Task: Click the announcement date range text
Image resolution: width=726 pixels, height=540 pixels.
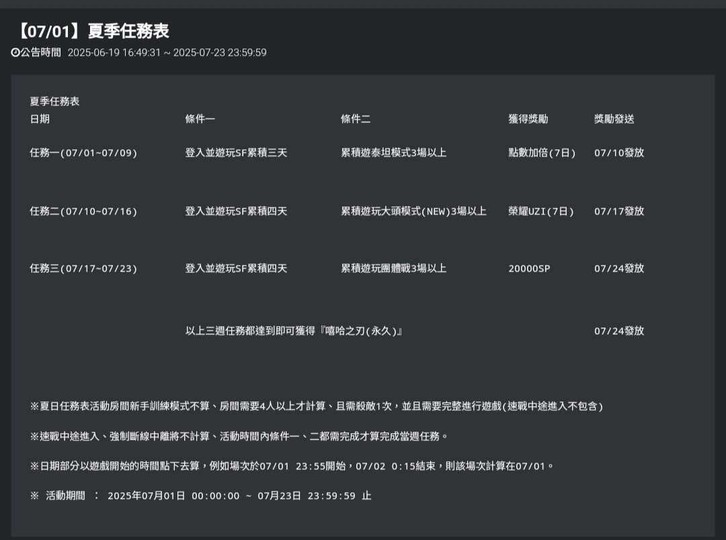Action: click(167, 52)
